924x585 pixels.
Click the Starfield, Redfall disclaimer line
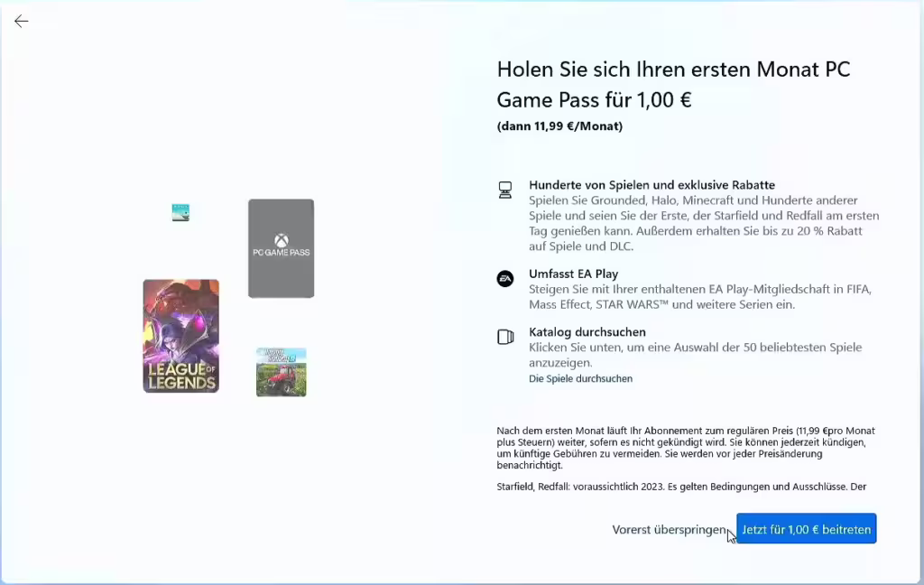[x=681, y=487]
